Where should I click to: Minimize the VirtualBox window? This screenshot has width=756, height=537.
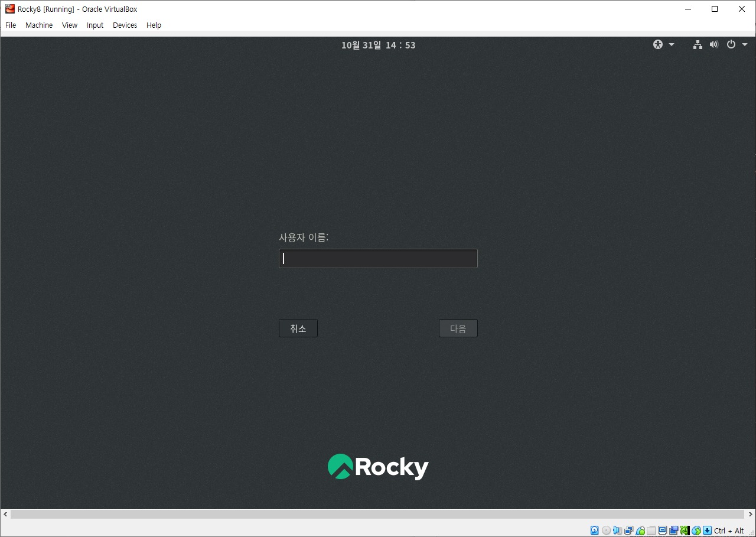687,9
